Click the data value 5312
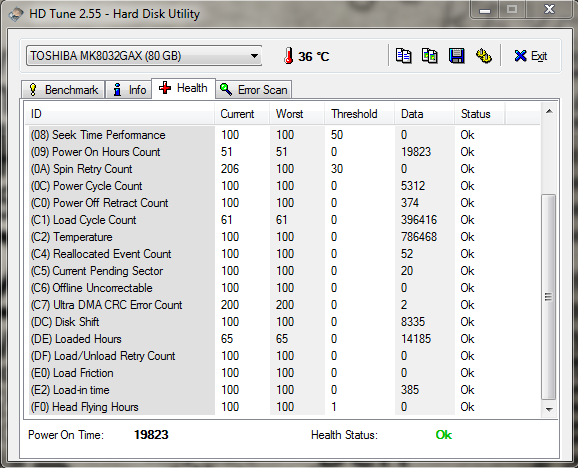578x468 pixels. (x=413, y=186)
